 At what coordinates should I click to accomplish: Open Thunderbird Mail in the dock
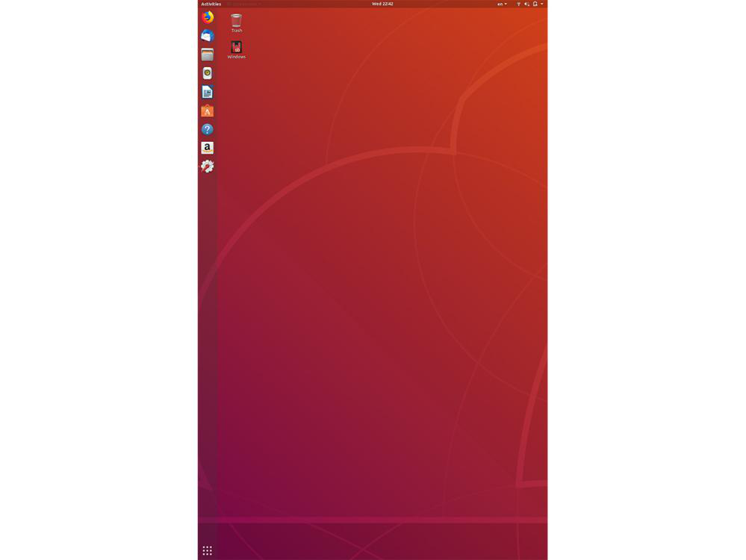[208, 36]
